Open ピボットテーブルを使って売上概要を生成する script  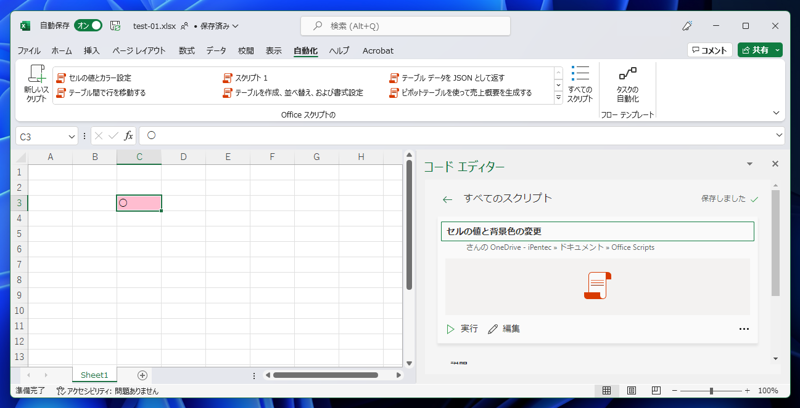(461, 93)
